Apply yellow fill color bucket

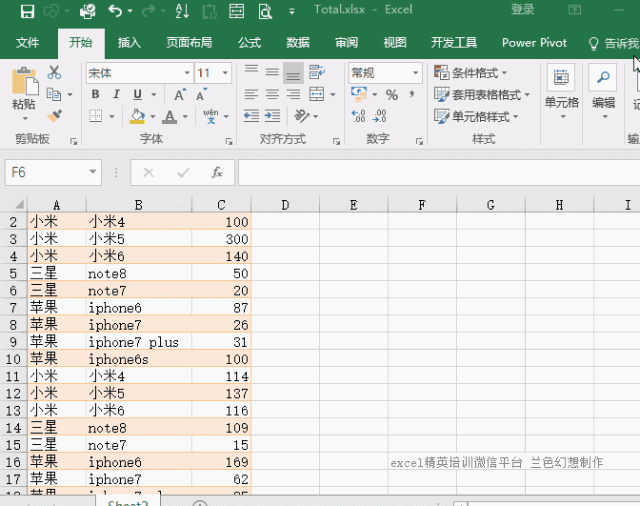[x=138, y=116]
